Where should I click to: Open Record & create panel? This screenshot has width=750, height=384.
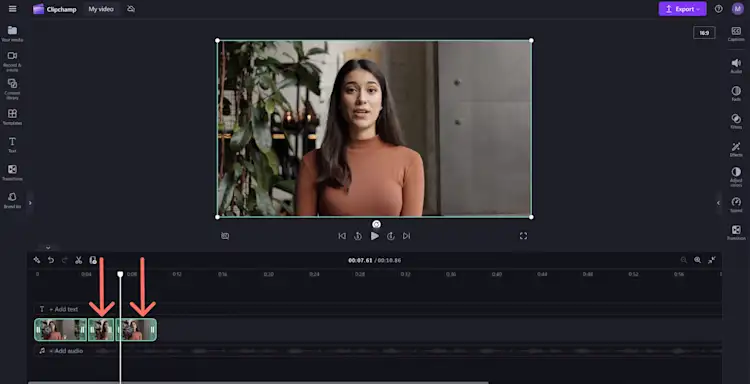12,61
